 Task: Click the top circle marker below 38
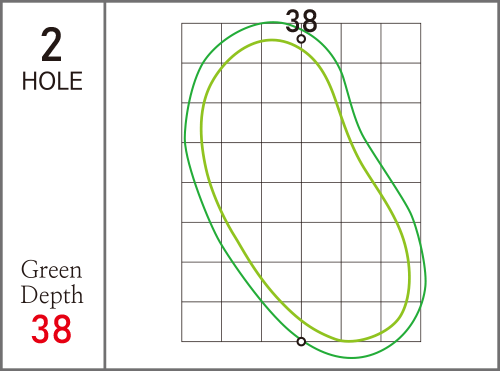(x=301, y=39)
